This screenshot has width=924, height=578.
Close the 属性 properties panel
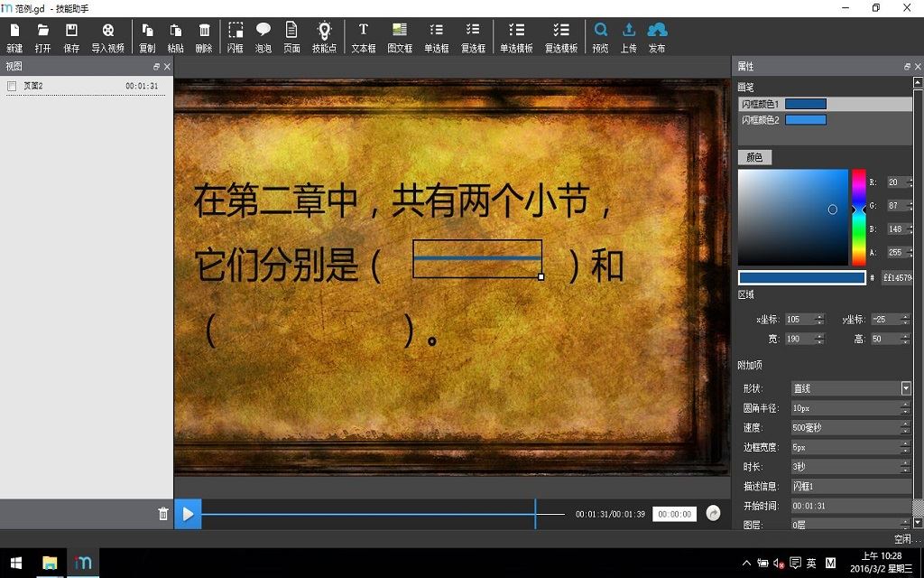pos(918,67)
